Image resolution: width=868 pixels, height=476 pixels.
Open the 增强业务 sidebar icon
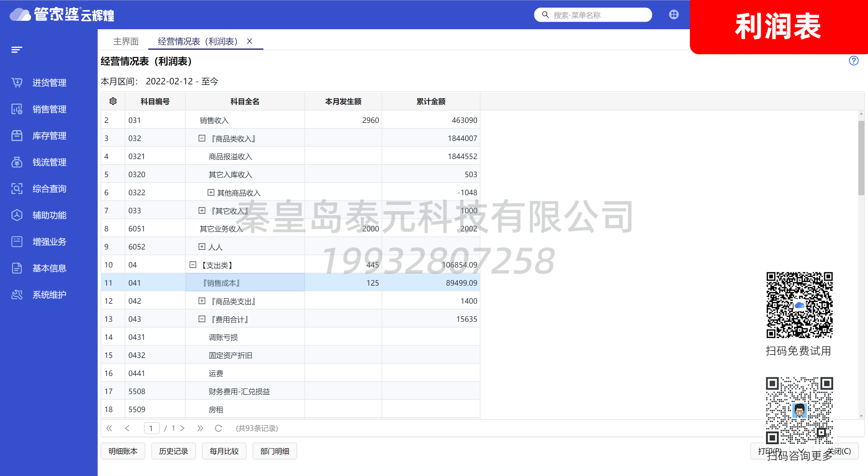click(17, 242)
